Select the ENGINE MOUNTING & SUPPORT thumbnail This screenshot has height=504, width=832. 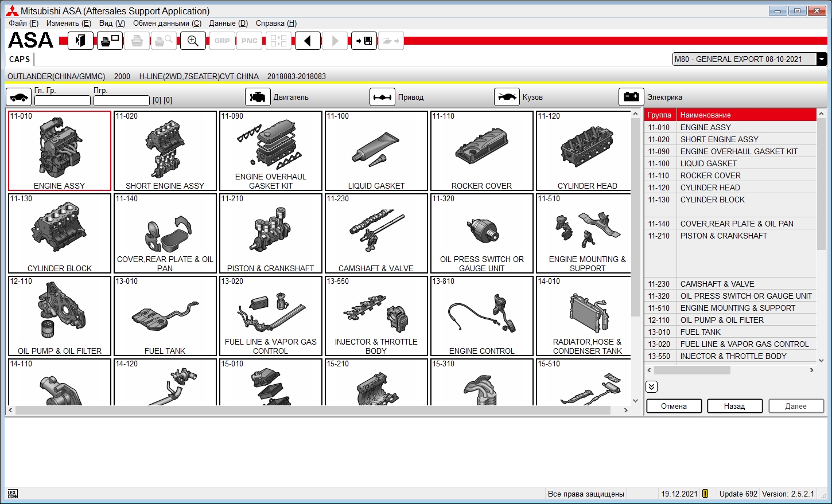[x=584, y=233]
